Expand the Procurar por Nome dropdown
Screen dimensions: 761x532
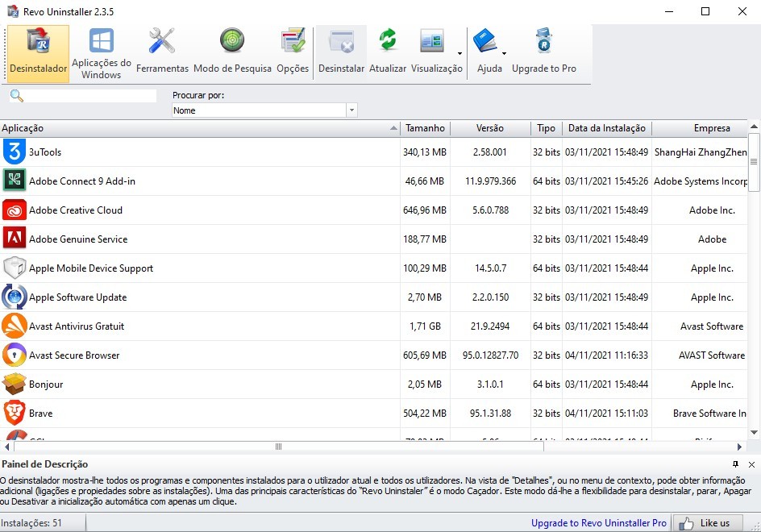pos(351,110)
